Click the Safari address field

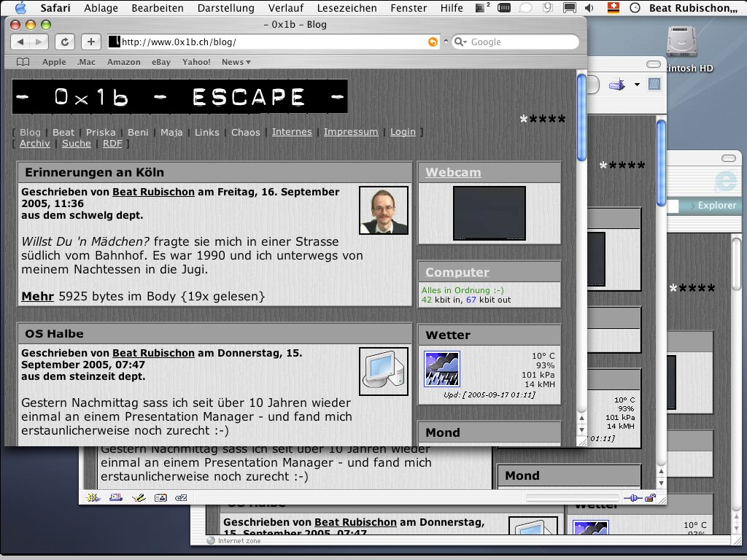tap(273, 42)
